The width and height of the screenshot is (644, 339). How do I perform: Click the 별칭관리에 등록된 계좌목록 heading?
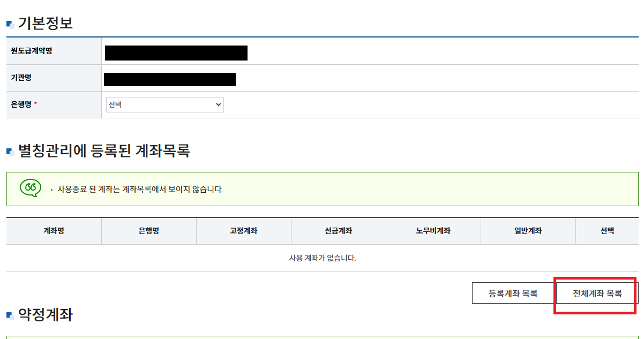(104, 151)
